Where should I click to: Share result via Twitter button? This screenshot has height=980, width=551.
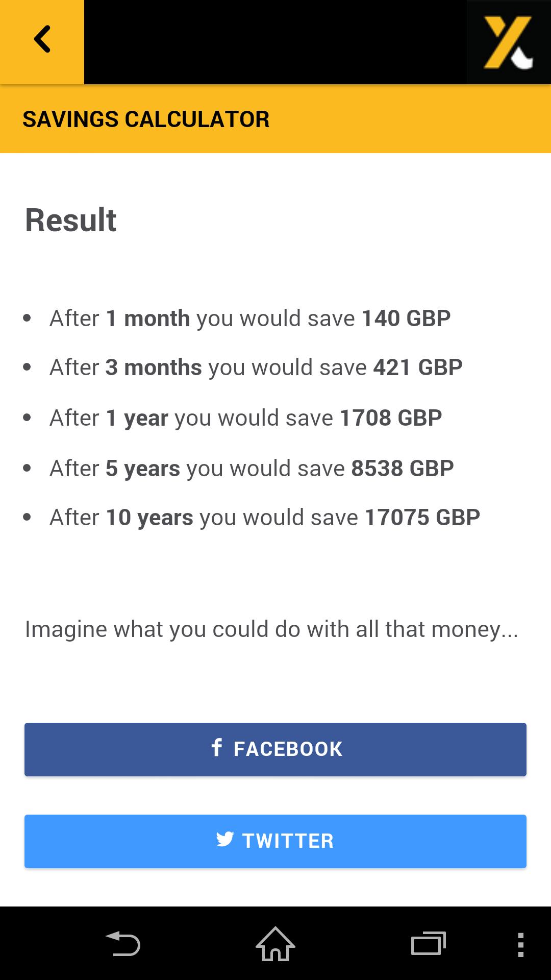coord(275,841)
